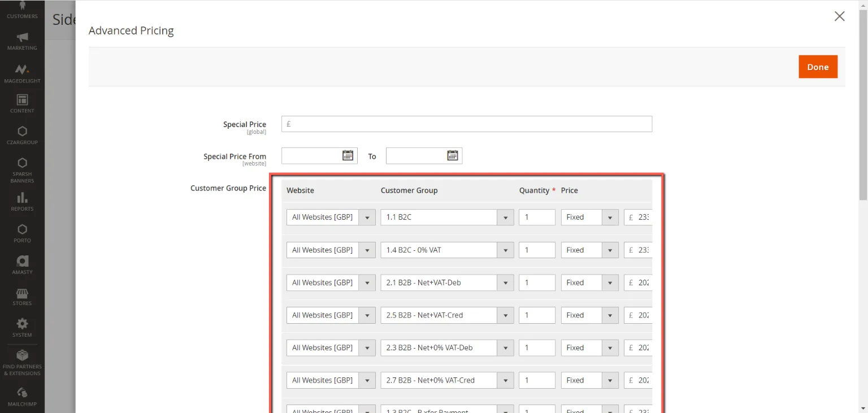
Task: Click Quantity field in 1.4 B2C - 0% VAT row
Action: click(537, 250)
